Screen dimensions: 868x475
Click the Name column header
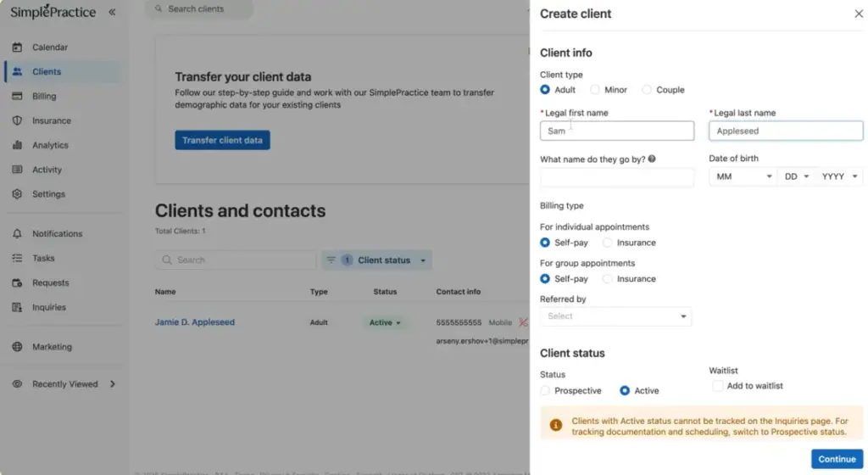click(x=165, y=292)
